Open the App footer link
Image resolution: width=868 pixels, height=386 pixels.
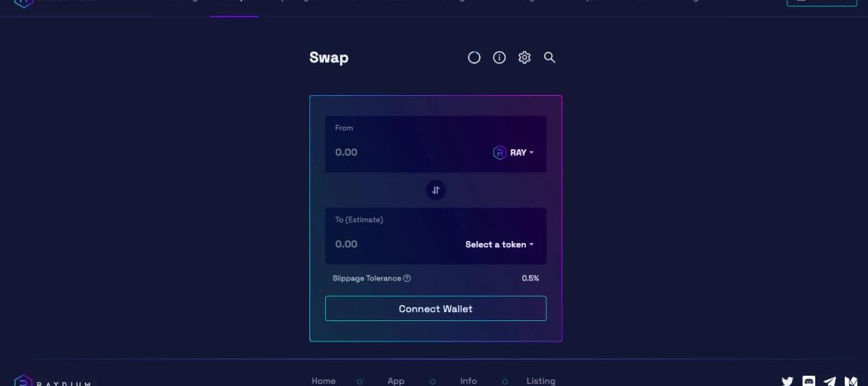point(396,381)
